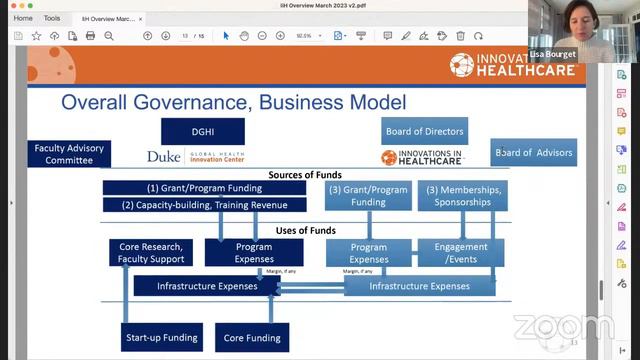
Task: Open the green clock tool in right panel
Action: click(x=621, y=188)
